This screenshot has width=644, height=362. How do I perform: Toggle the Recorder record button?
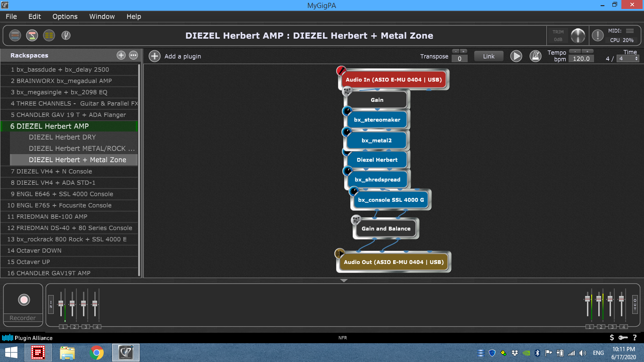pos(24,300)
